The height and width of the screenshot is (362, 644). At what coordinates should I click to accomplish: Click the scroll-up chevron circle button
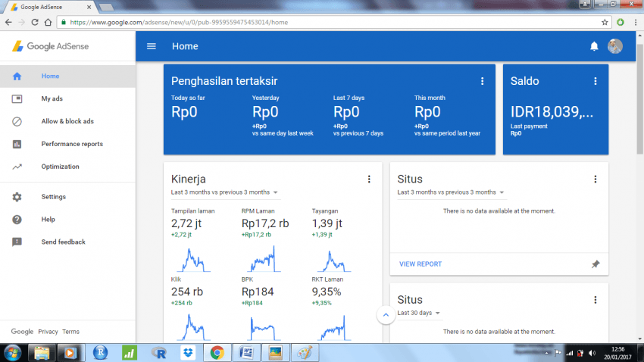click(386, 314)
